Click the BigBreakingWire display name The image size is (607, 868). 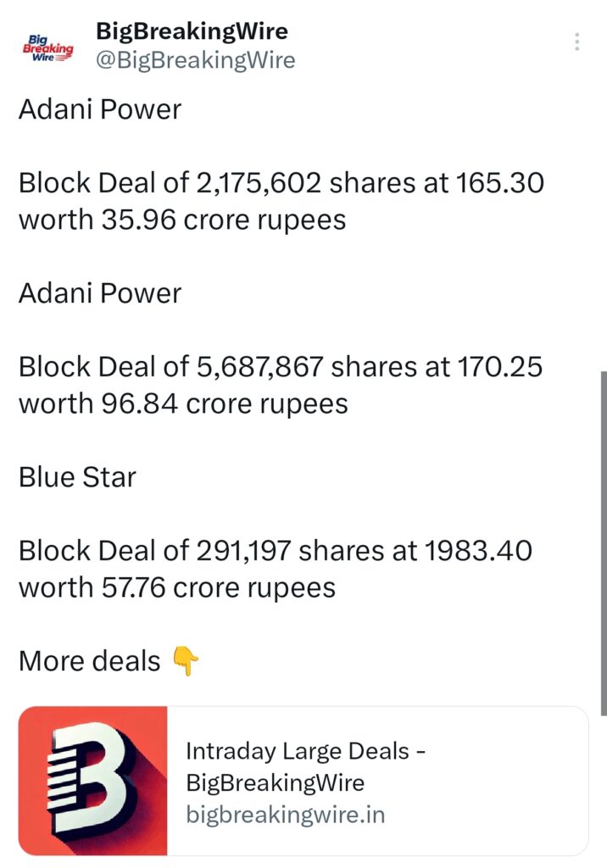(x=191, y=32)
